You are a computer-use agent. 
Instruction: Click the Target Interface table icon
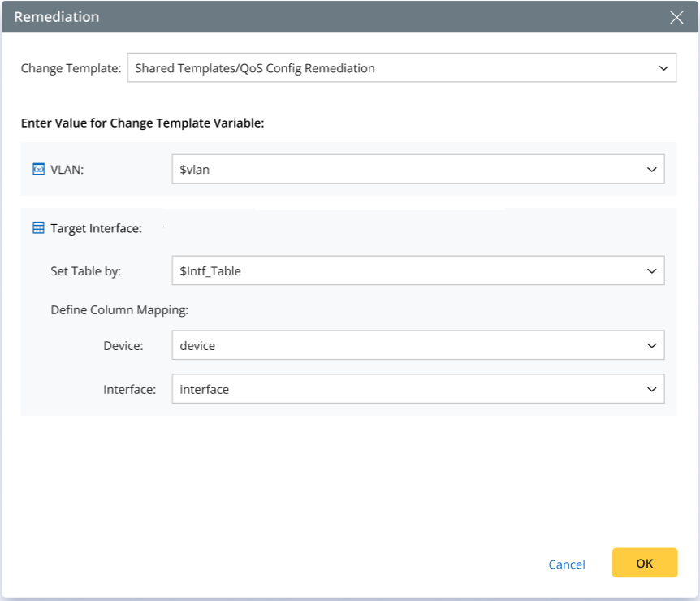click(x=38, y=228)
